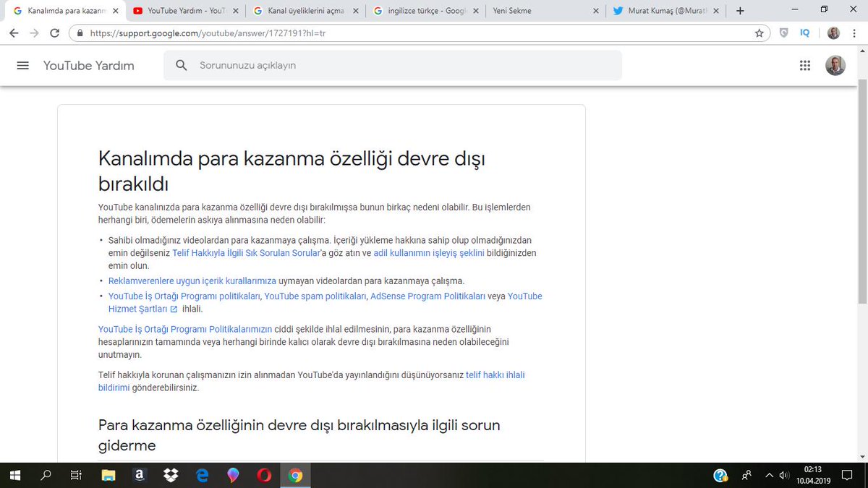View site information via the padlock icon
Viewport: 868px width, 488px height.
[80, 33]
